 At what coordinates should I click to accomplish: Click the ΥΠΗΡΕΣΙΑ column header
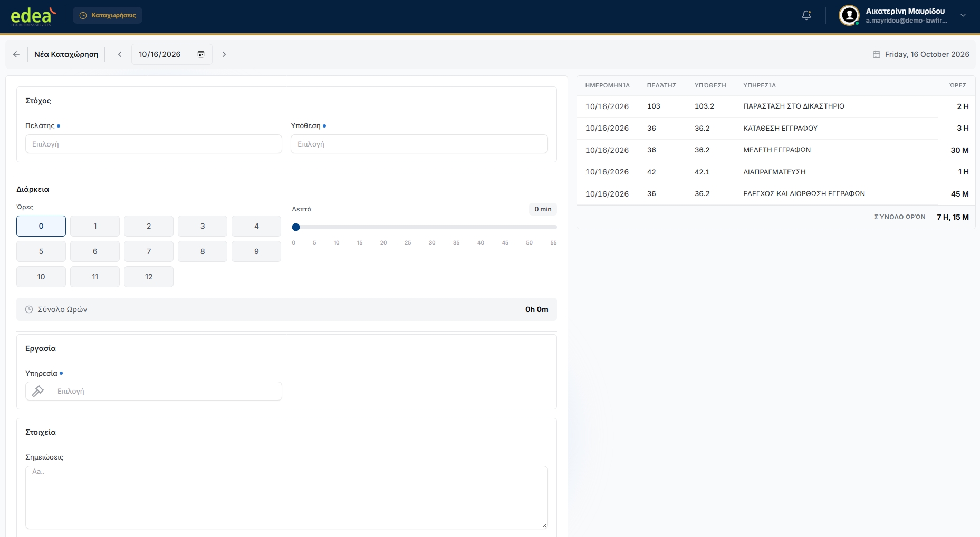[760, 85]
